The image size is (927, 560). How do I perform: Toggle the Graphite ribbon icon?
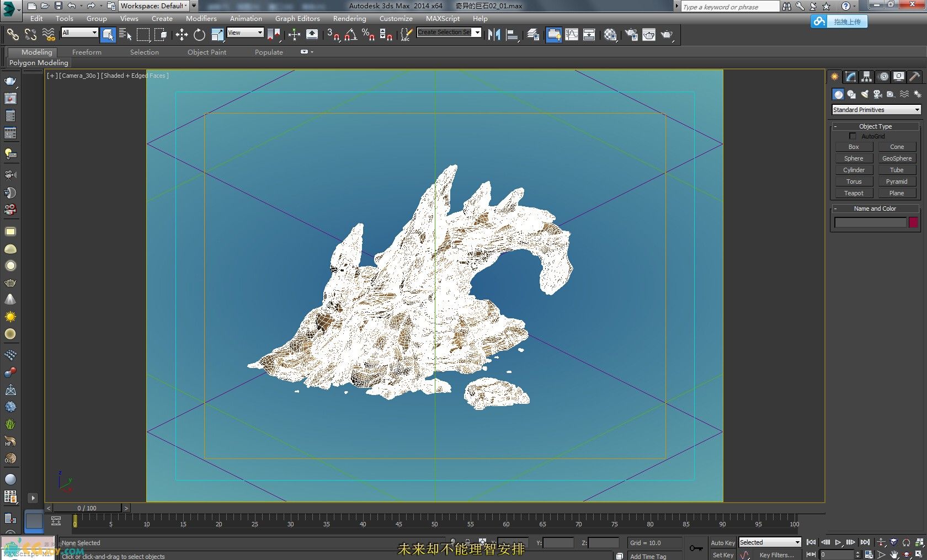coord(553,35)
